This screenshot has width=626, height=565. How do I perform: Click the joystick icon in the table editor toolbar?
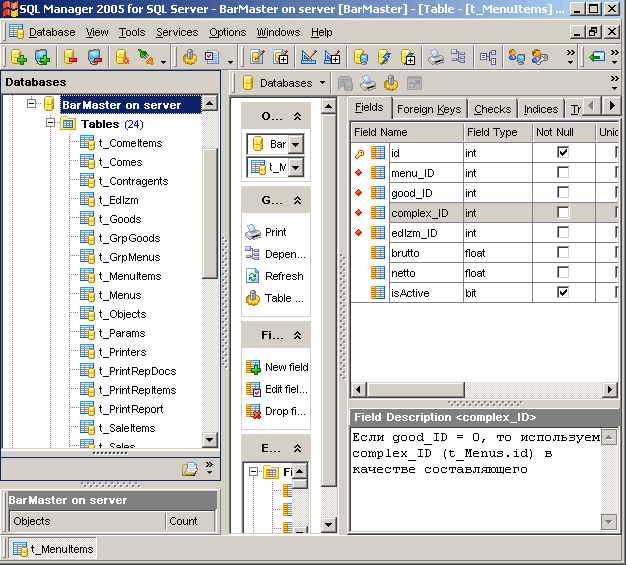[x=391, y=83]
